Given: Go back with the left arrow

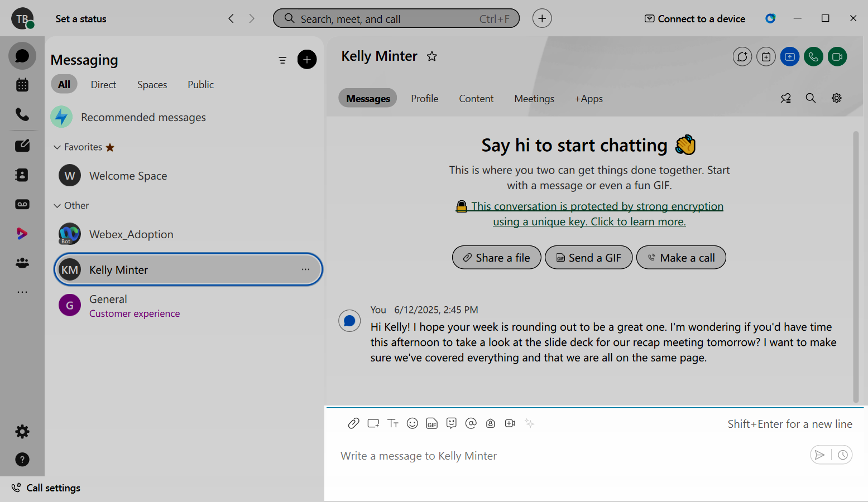Looking at the screenshot, I should tap(231, 18).
